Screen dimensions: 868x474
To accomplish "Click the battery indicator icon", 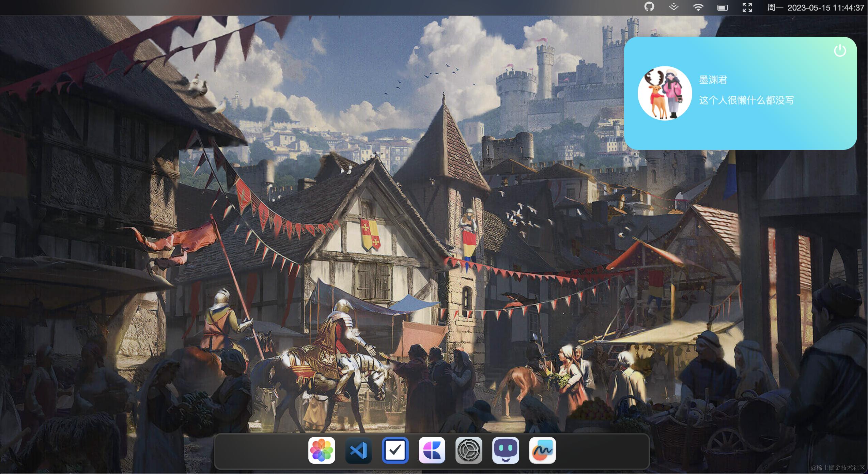I will pyautogui.click(x=723, y=7).
